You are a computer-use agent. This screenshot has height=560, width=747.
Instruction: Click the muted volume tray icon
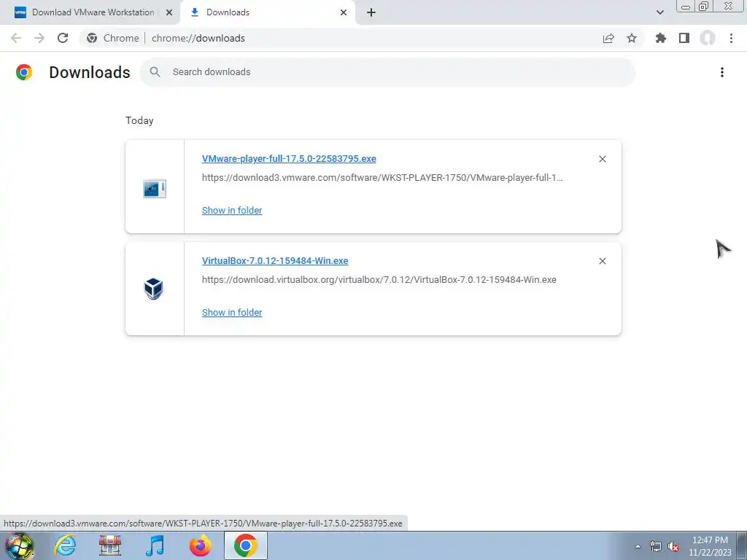[673, 546]
